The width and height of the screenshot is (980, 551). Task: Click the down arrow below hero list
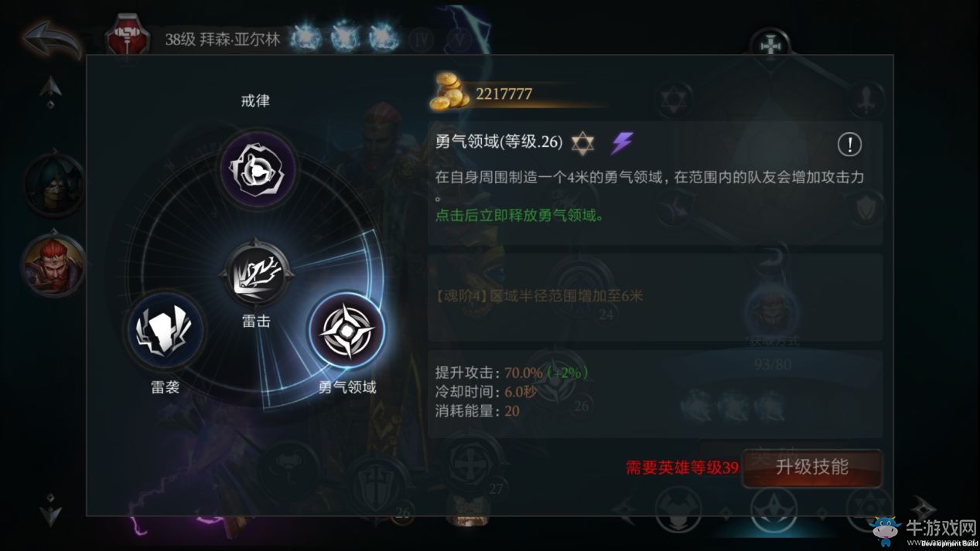click(50, 510)
